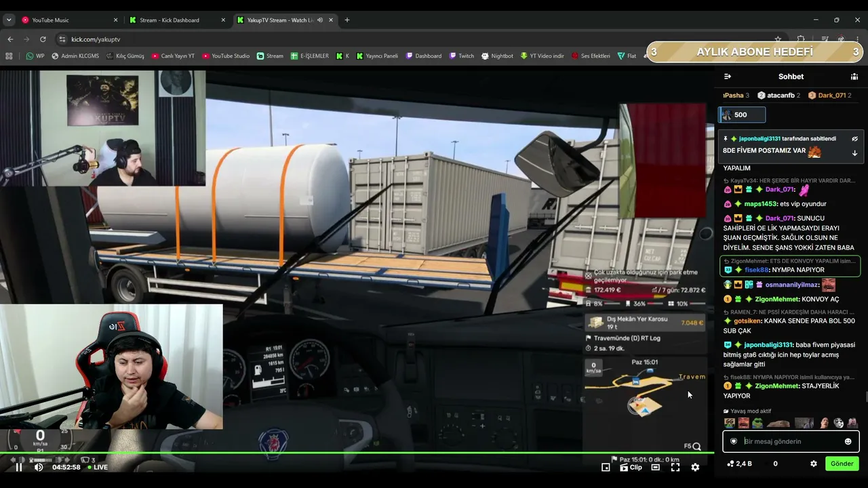Click the green stream progress bar
The height and width of the screenshot is (488, 868).
point(357,453)
